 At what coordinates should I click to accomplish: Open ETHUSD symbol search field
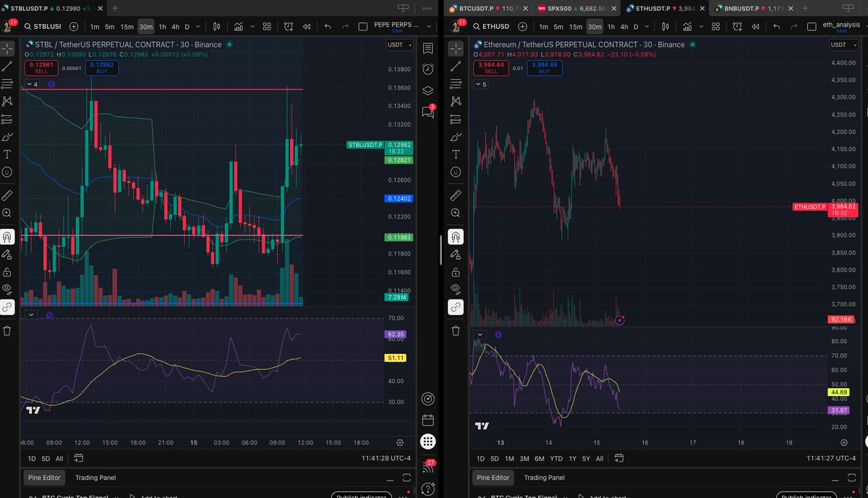coord(492,27)
